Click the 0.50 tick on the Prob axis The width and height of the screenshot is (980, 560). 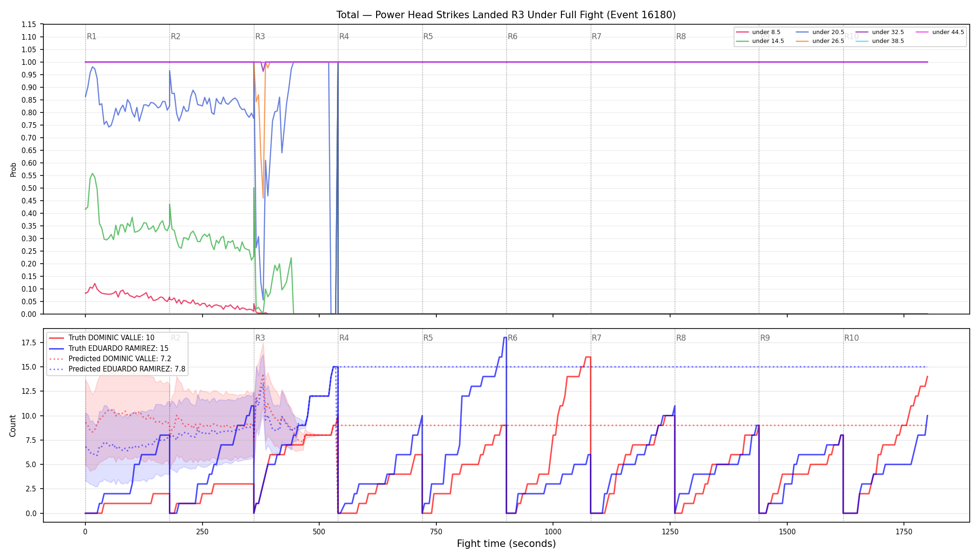(x=29, y=188)
